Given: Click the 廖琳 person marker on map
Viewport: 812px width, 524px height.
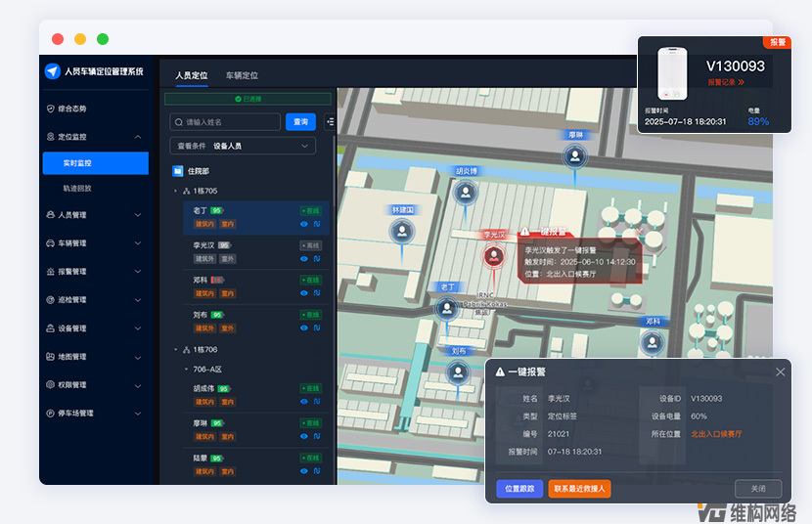Looking at the screenshot, I should (x=576, y=155).
